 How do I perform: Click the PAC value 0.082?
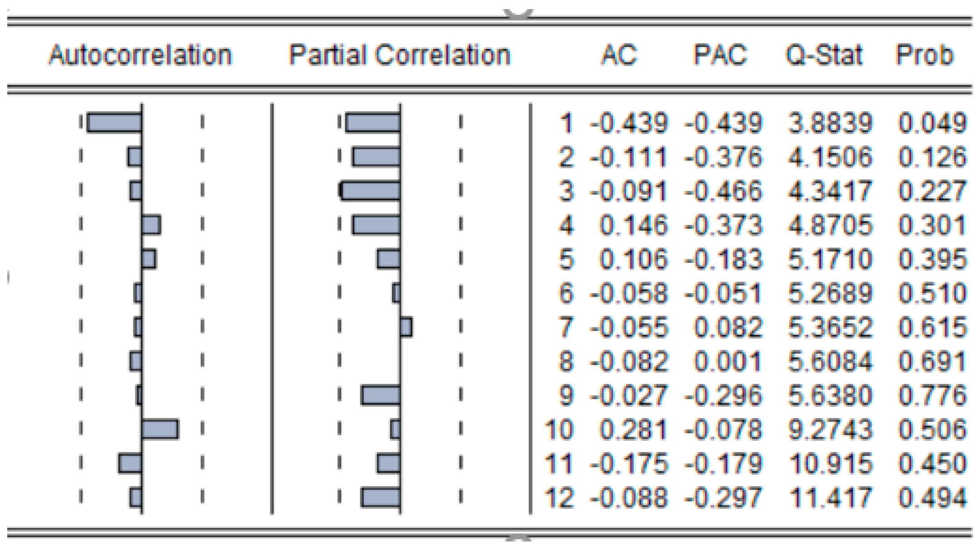point(728,328)
